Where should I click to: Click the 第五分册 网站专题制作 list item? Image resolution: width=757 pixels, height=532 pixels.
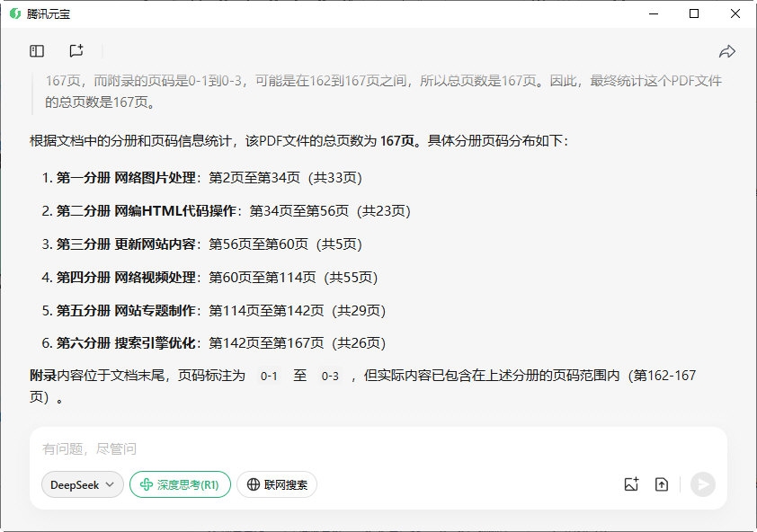213,310
